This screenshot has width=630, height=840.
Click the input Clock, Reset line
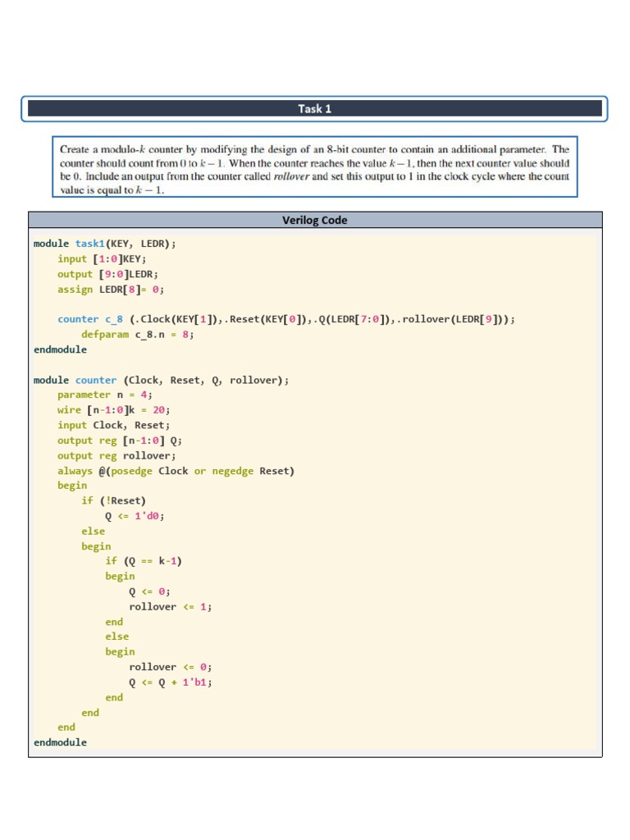pos(113,425)
